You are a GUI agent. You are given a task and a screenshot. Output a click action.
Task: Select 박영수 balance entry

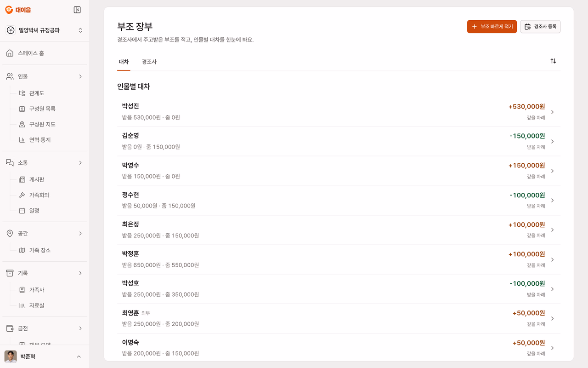pyautogui.click(x=339, y=171)
